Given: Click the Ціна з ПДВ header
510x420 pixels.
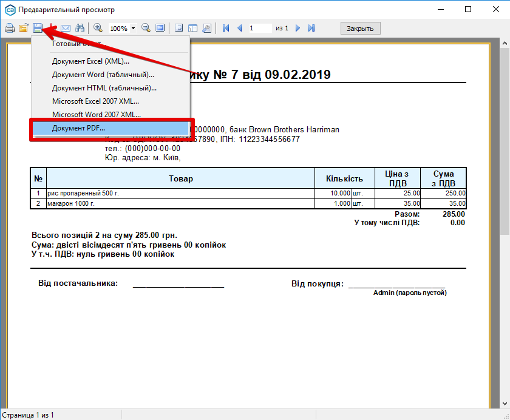Looking at the screenshot, I should point(398,178).
